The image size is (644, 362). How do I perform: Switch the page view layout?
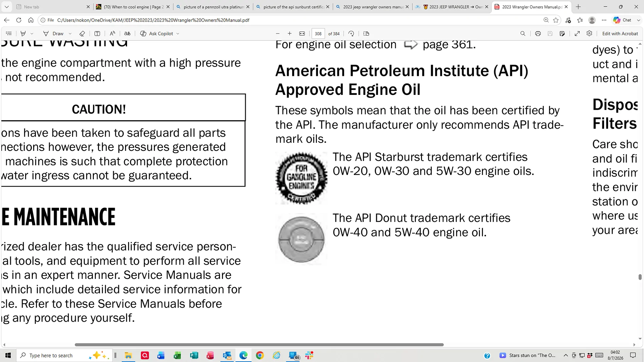366,34
